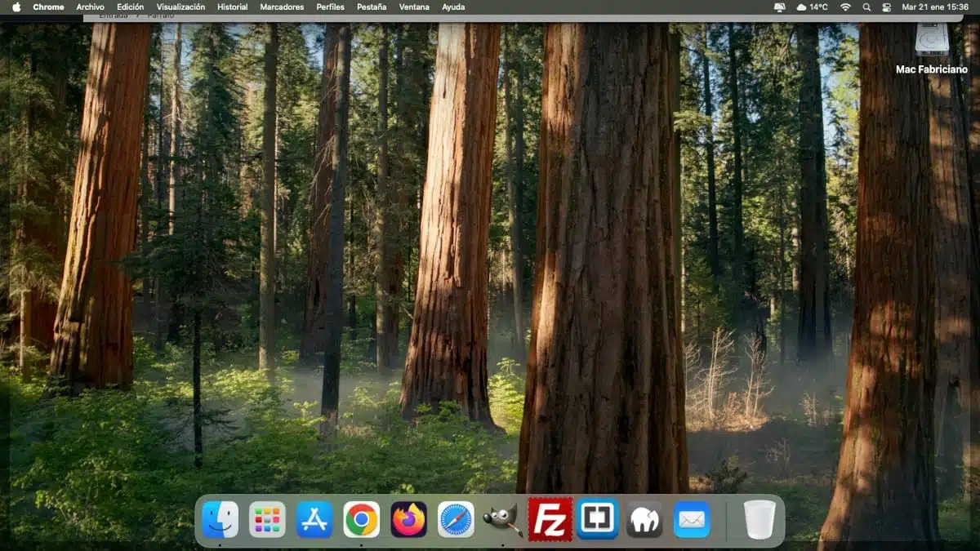Launch FileZilla from the Dock
Screen dimensions: 980x551
[550, 519]
